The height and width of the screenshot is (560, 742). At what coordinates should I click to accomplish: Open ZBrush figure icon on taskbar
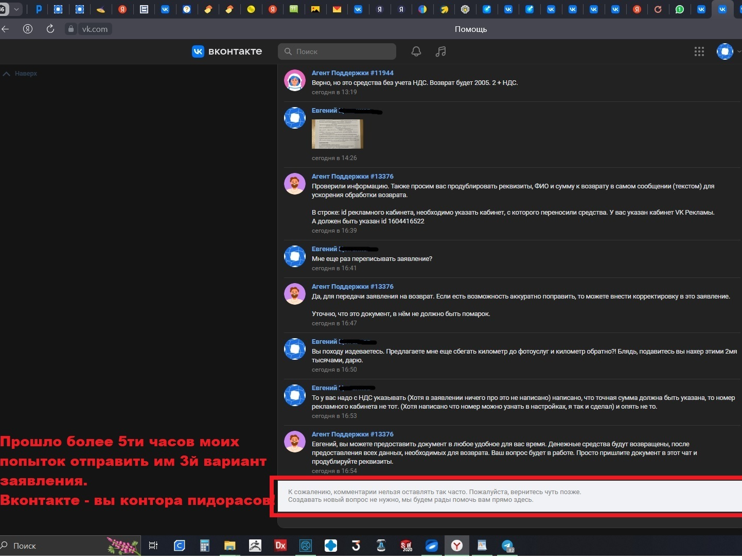[255, 546]
